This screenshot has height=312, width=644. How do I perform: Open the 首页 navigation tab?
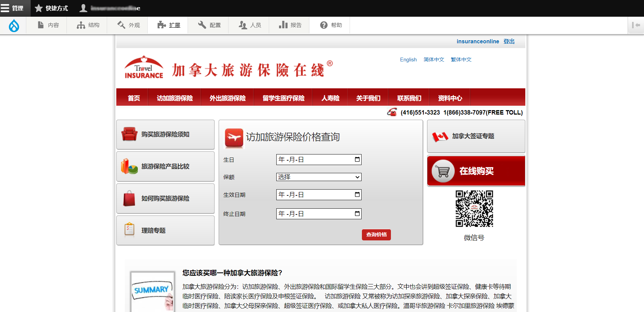click(134, 98)
